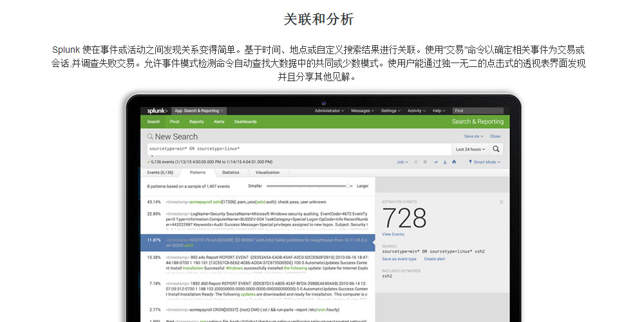Open Last 24 hours time picker
Screen dimensions: 644x322
[470, 149]
